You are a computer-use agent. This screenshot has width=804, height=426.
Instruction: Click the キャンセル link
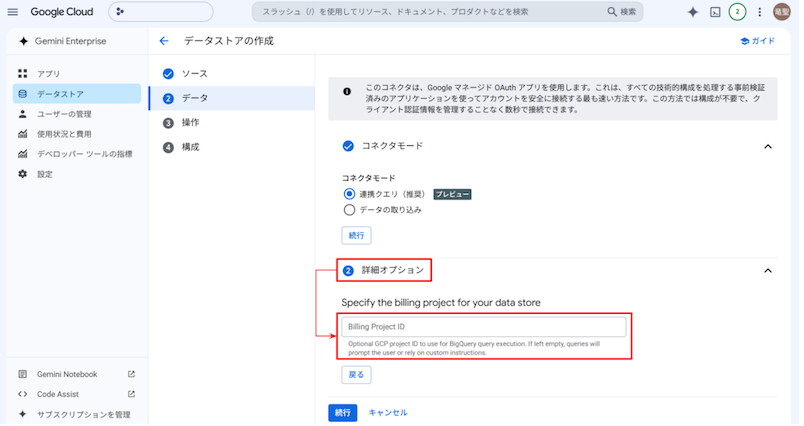[388, 413]
